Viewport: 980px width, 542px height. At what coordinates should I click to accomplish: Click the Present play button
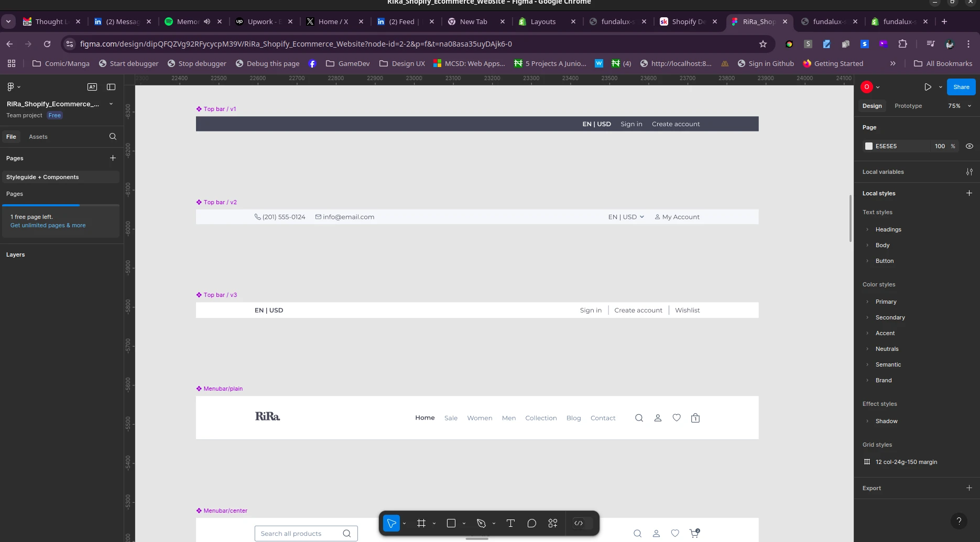[928, 87]
